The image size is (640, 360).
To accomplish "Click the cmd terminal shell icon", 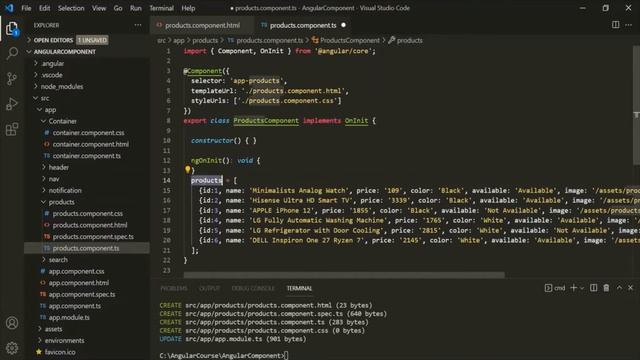I will pos(548,288).
